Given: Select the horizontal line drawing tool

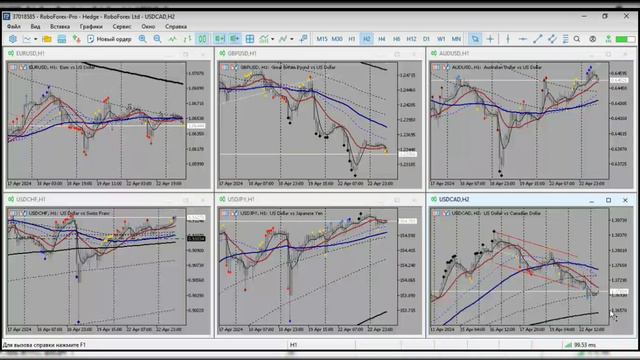Looking at the screenshot, I should pyautogui.click(x=522, y=39).
